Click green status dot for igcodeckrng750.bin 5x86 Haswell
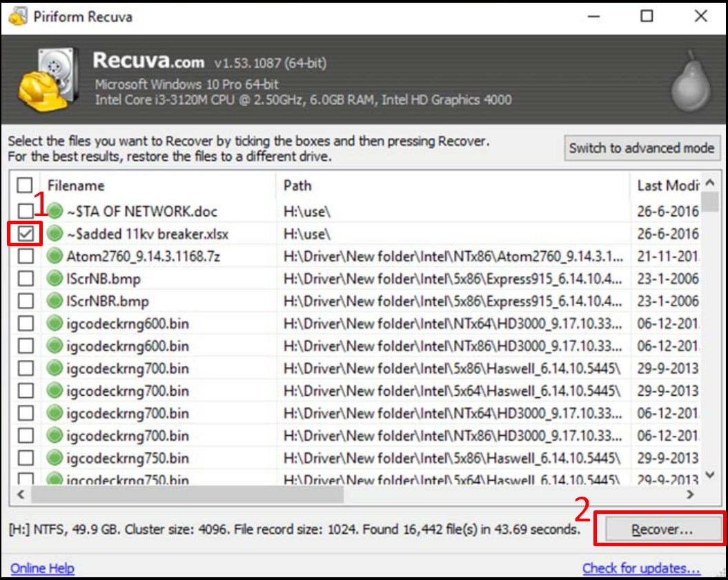The width and height of the screenshot is (728, 580). [x=55, y=457]
